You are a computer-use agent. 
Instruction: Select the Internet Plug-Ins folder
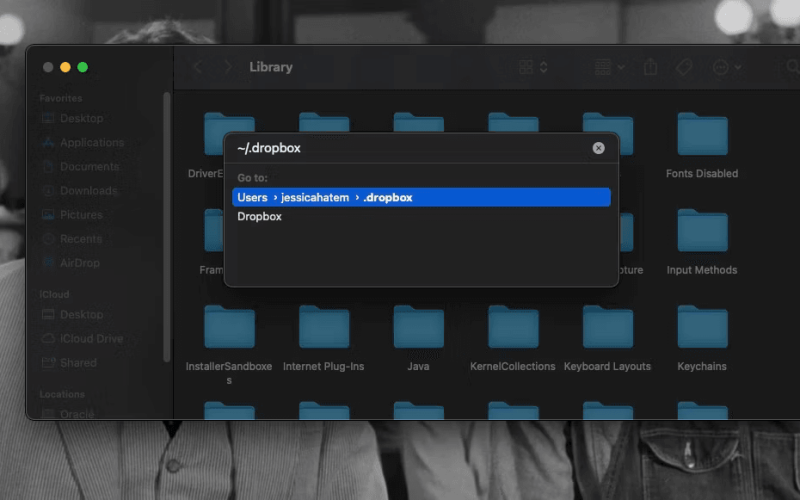pyautogui.click(x=323, y=338)
